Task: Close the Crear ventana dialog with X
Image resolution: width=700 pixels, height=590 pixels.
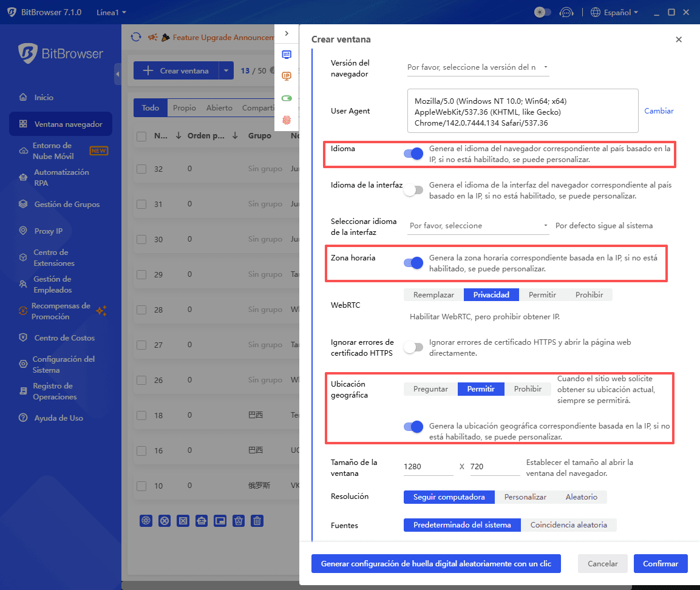Action: (x=678, y=39)
